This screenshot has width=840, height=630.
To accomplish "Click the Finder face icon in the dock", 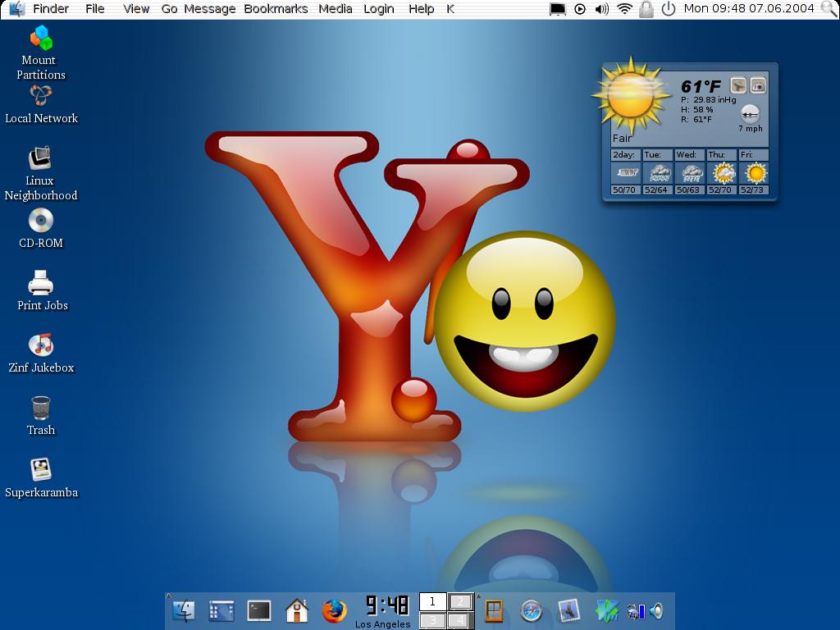I will [184, 610].
